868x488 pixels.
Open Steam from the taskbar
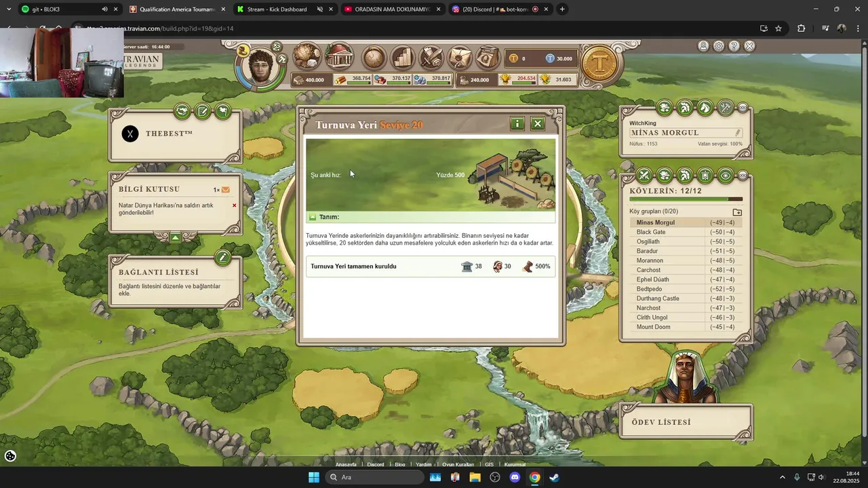(x=554, y=477)
